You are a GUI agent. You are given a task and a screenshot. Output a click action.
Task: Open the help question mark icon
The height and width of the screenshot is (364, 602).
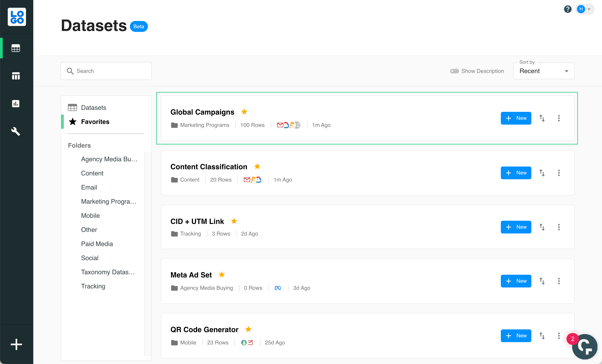tap(568, 9)
